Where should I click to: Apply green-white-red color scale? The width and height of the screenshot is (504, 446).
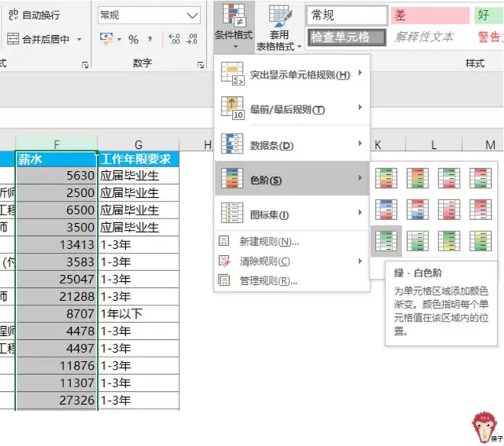click(449, 178)
